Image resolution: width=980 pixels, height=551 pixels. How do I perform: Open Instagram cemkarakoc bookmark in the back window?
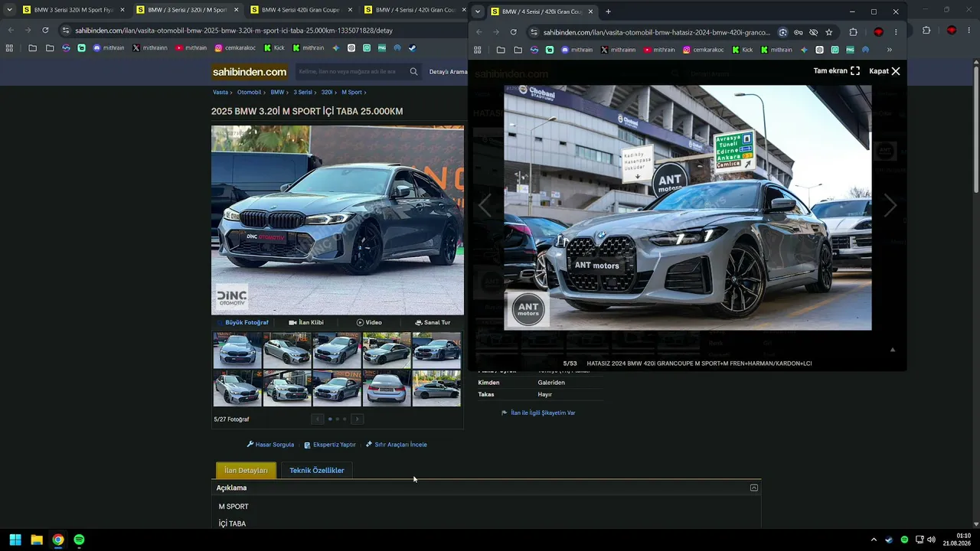235,48
